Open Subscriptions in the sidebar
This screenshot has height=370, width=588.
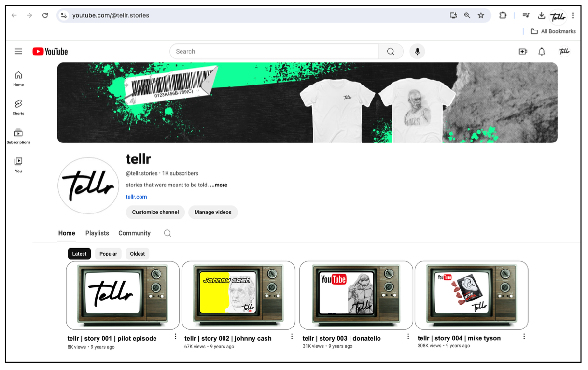coord(18,136)
